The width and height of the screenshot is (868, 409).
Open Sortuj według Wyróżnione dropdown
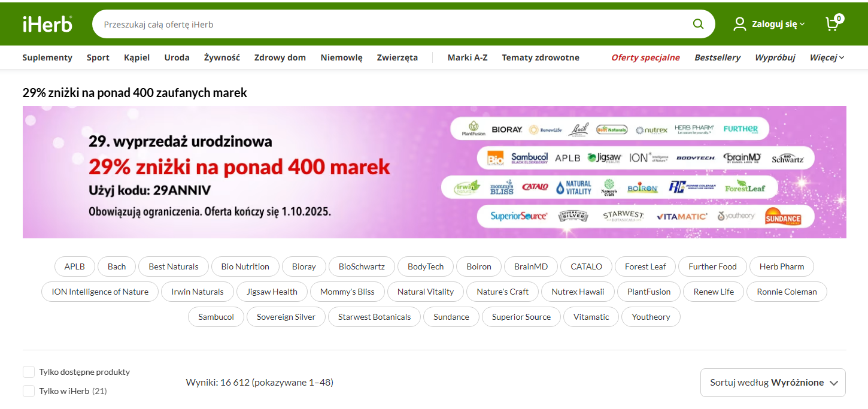773,383
